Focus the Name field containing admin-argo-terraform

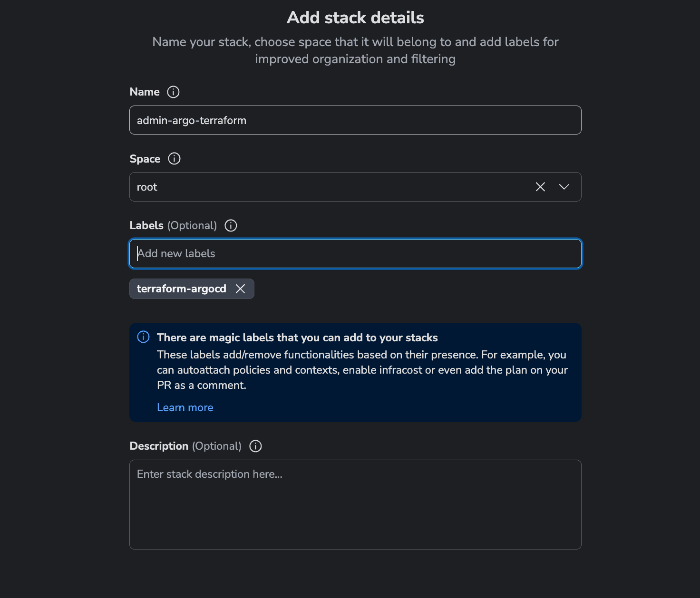355,120
